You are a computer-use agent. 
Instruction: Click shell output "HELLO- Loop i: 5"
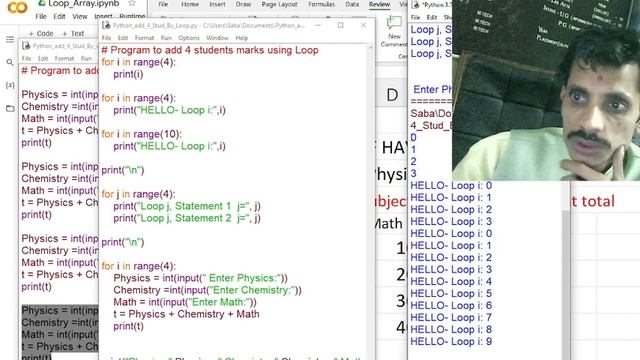451,293
